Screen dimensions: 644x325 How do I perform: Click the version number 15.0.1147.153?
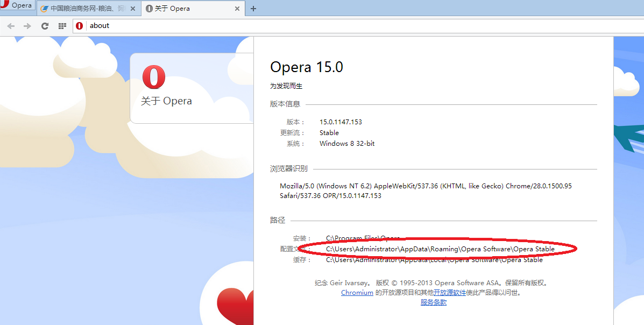341,122
